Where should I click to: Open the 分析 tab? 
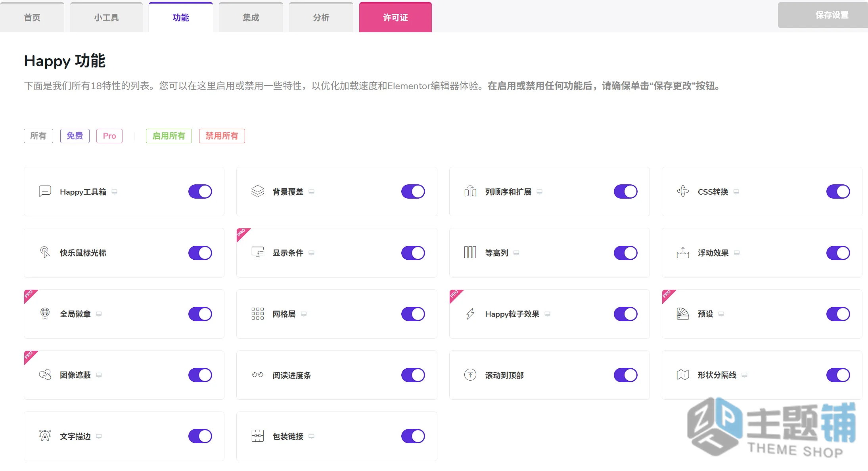(x=321, y=17)
